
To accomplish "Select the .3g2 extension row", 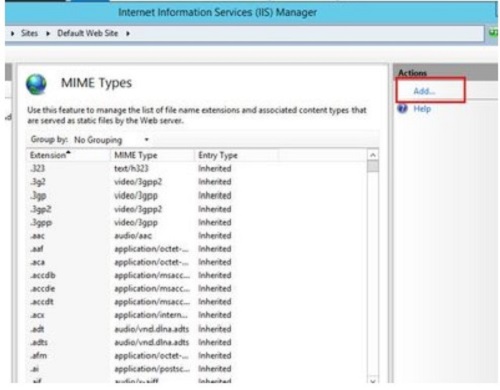I will click(197, 182).
